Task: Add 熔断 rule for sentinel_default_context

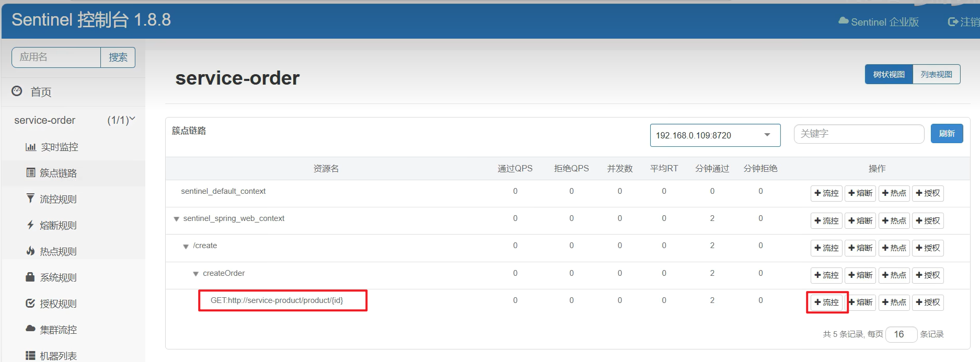Action: point(860,193)
